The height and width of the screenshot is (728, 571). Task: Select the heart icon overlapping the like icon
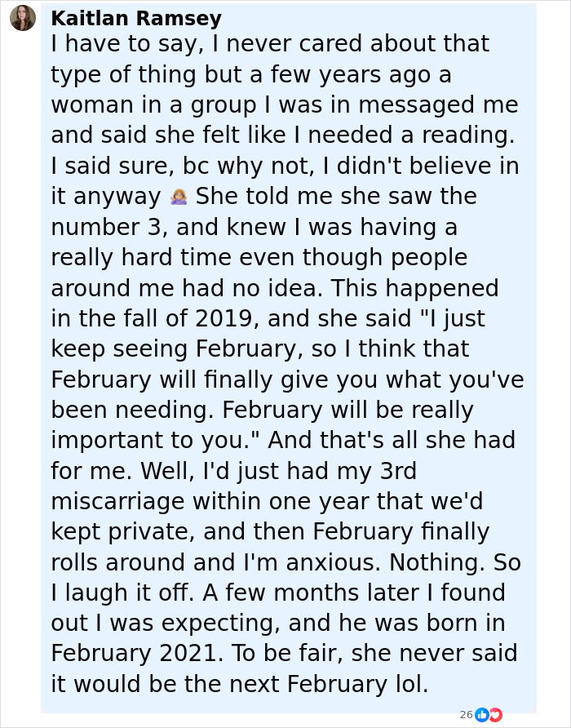pyautogui.click(x=495, y=715)
